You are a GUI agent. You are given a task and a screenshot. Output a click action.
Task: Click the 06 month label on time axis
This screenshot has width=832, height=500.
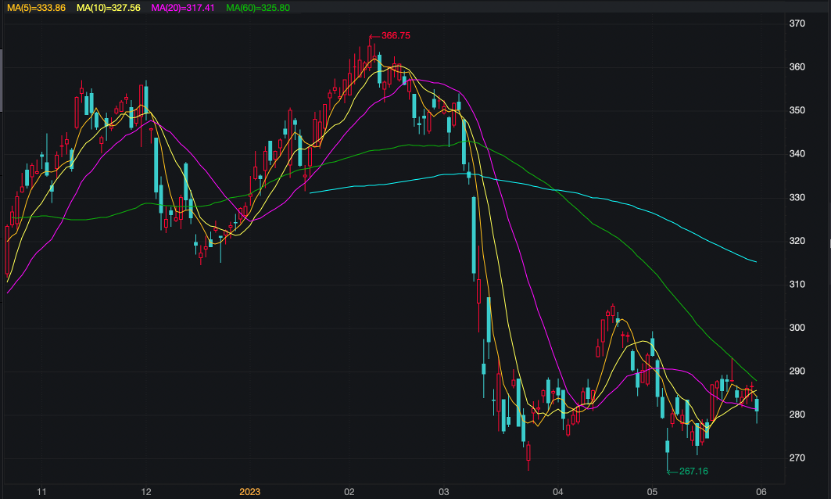point(760,492)
